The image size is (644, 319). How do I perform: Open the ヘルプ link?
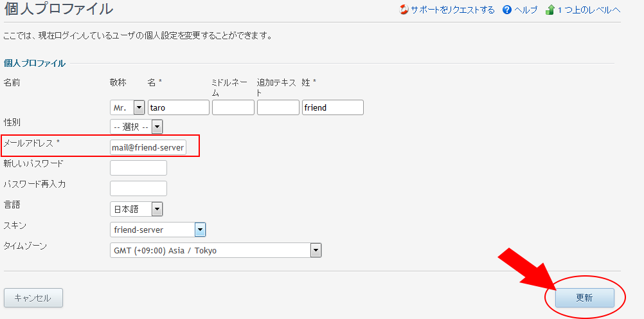(526, 10)
